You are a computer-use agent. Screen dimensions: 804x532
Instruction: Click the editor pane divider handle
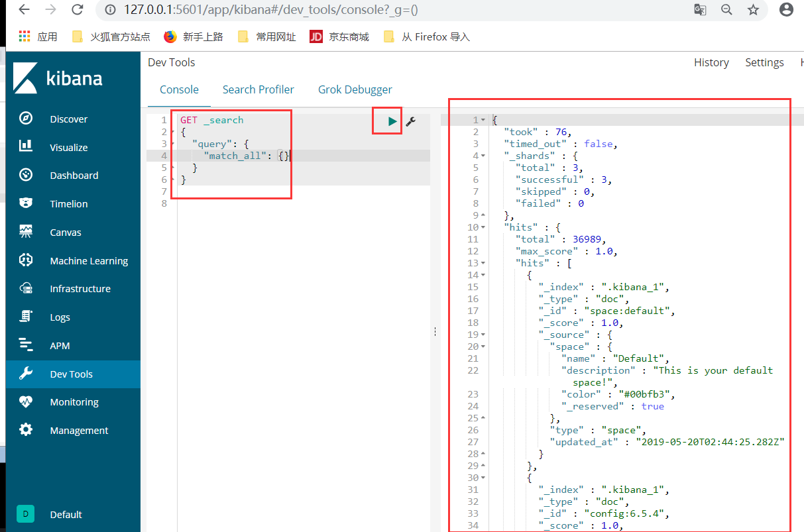[x=435, y=331]
